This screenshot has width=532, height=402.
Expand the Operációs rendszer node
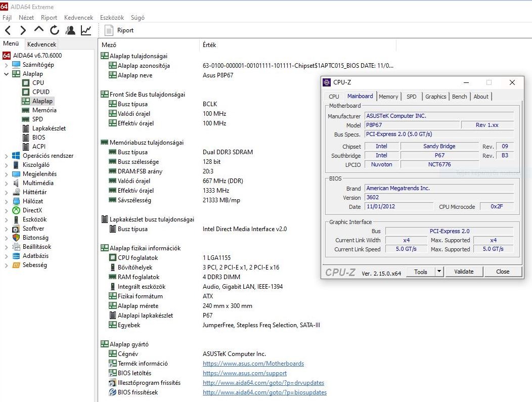click(7, 156)
